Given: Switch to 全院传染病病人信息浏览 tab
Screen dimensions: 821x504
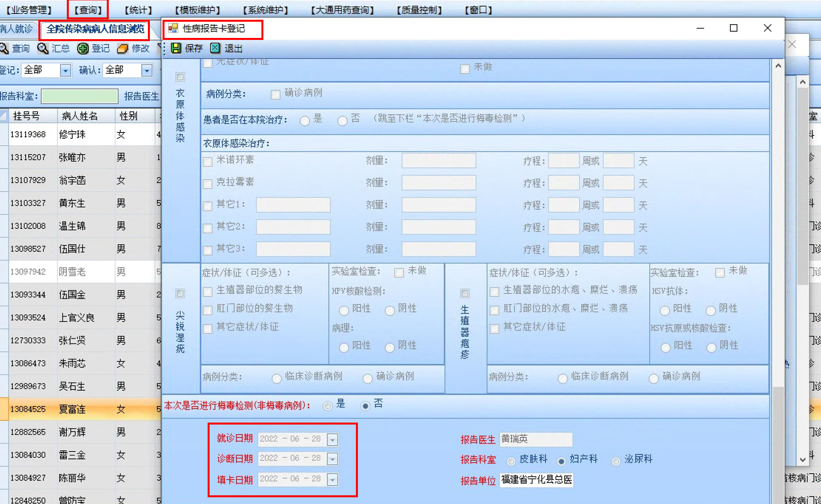Looking at the screenshot, I should click(x=95, y=29).
